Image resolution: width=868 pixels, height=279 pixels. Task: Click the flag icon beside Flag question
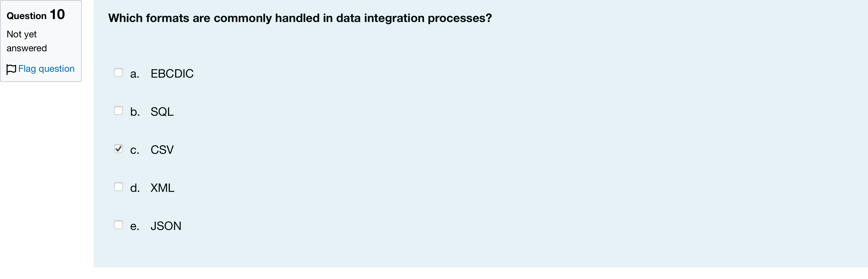pos(12,69)
